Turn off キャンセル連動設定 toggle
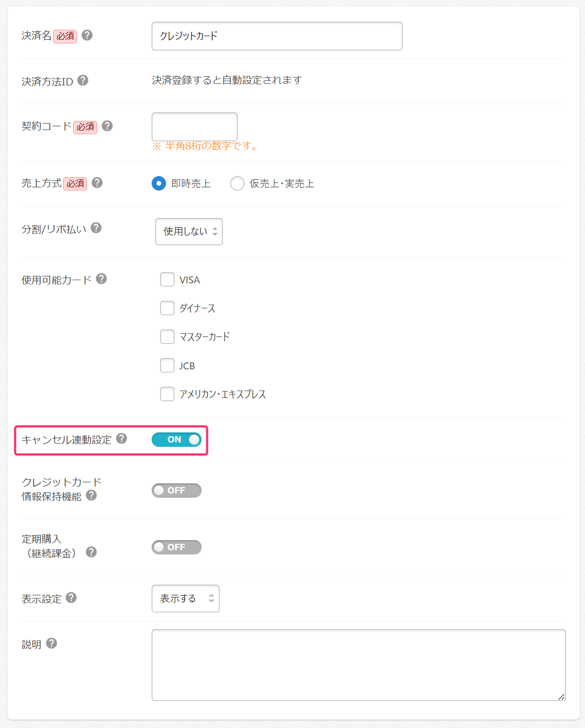This screenshot has width=585, height=728. pyautogui.click(x=177, y=439)
